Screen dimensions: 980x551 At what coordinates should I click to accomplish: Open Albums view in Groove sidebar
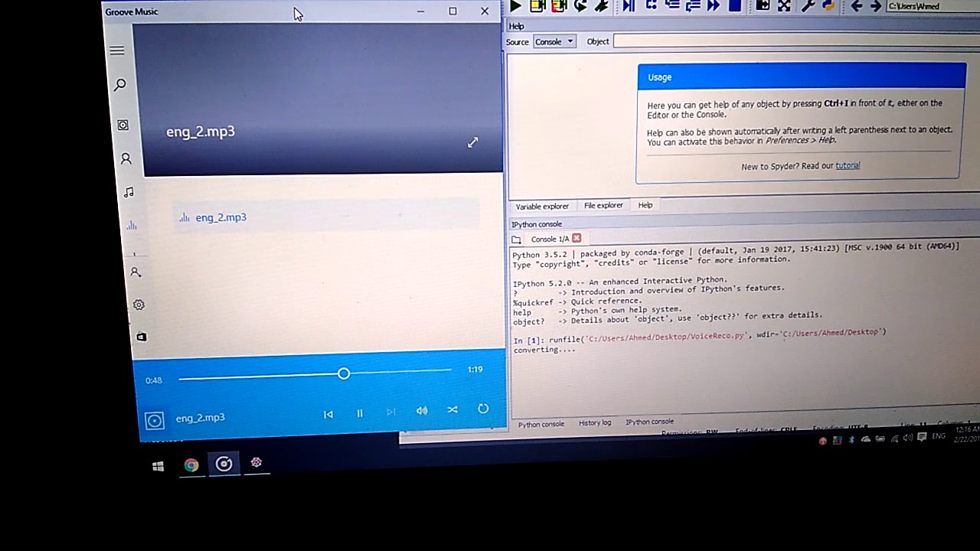(122, 125)
